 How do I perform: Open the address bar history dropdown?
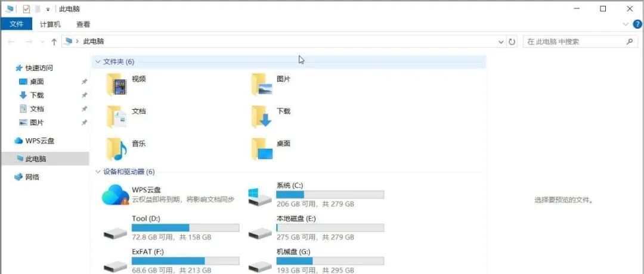coord(501,42)
